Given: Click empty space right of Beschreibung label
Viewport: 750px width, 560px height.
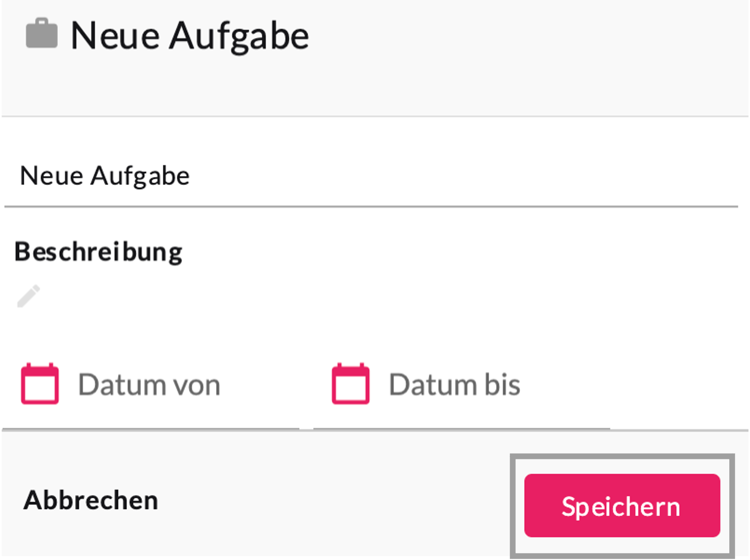Looking at the screenshot, I should [448, 252].
